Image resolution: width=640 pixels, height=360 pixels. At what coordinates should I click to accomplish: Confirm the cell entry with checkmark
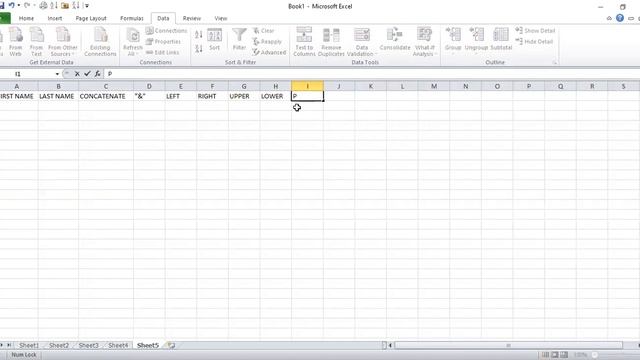pos(87,74)
